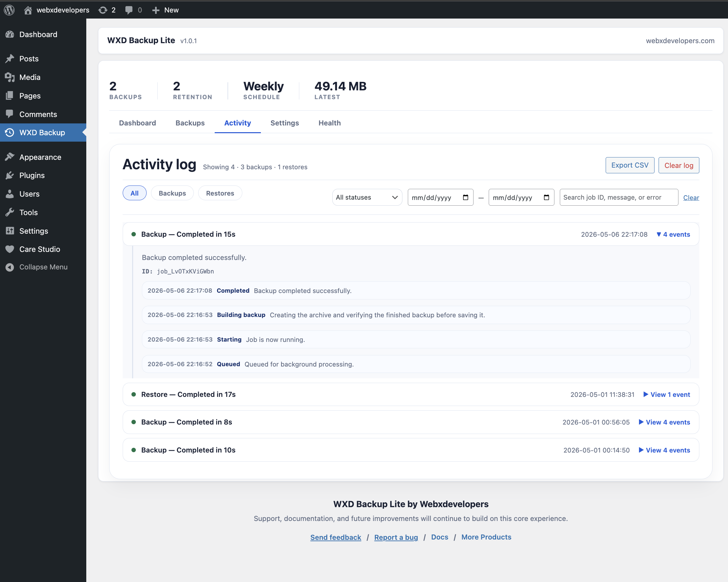Click the WXD Backup clock icon
Viewport: 728px width, 582px height.
10,133
